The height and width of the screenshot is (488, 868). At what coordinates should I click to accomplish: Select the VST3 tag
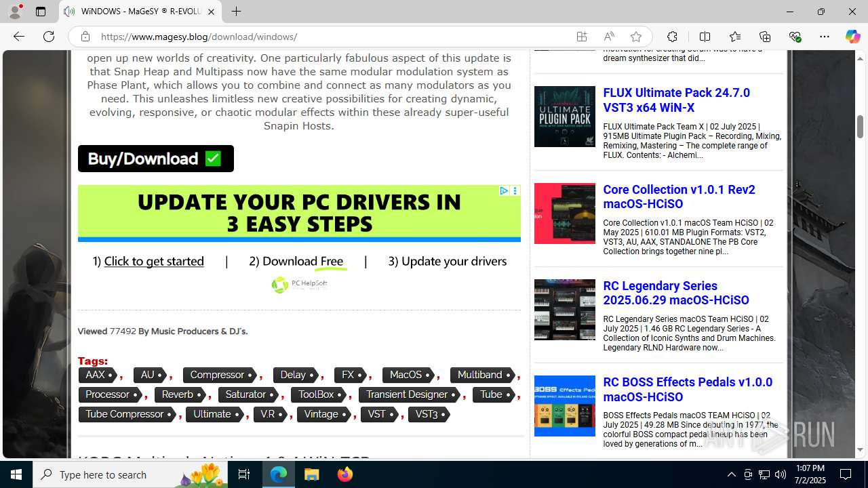pyautogui.click(x=429, y=414)
